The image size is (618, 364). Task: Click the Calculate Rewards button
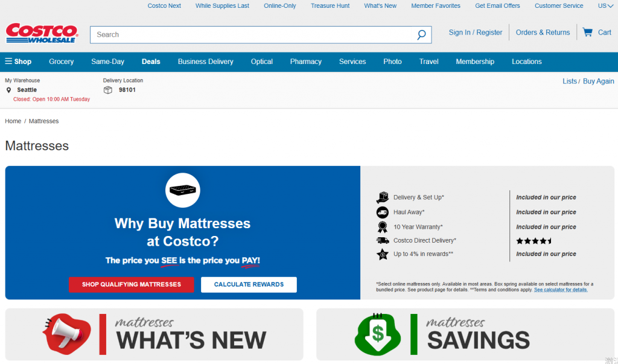pos(249,284)
